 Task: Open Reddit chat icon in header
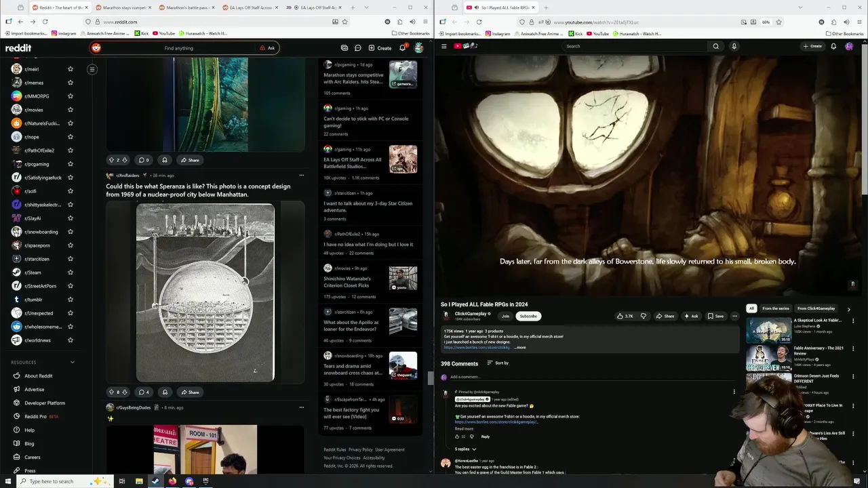(358, 48)
